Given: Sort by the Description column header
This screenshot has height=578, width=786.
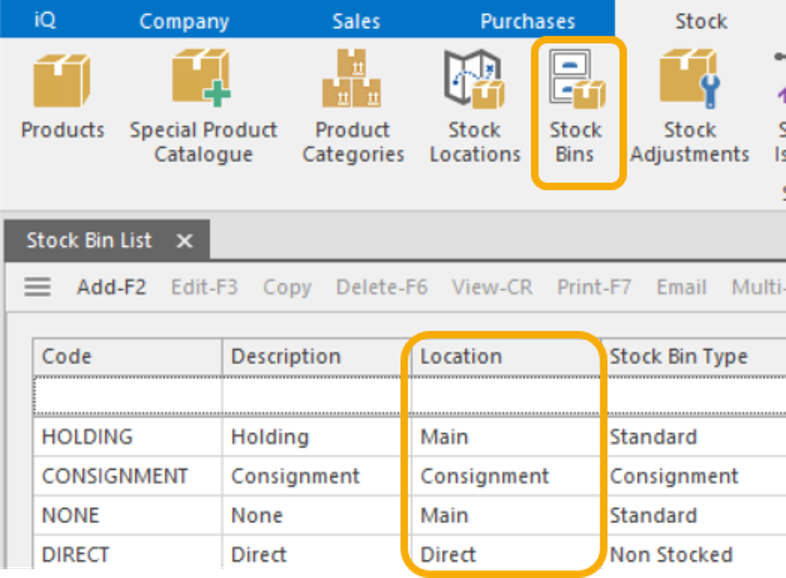Looking at the screenshot, I should 316,357.
